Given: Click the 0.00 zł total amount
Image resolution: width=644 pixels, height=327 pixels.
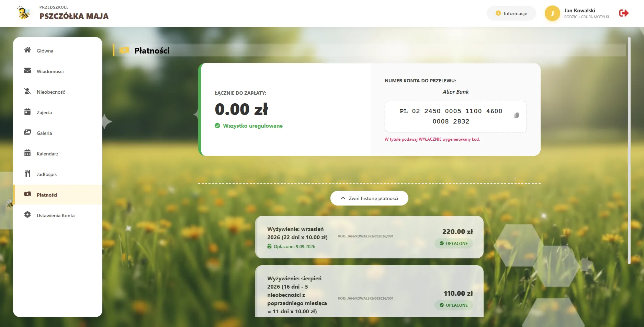Looking at the screenshot, I should 241,109.
